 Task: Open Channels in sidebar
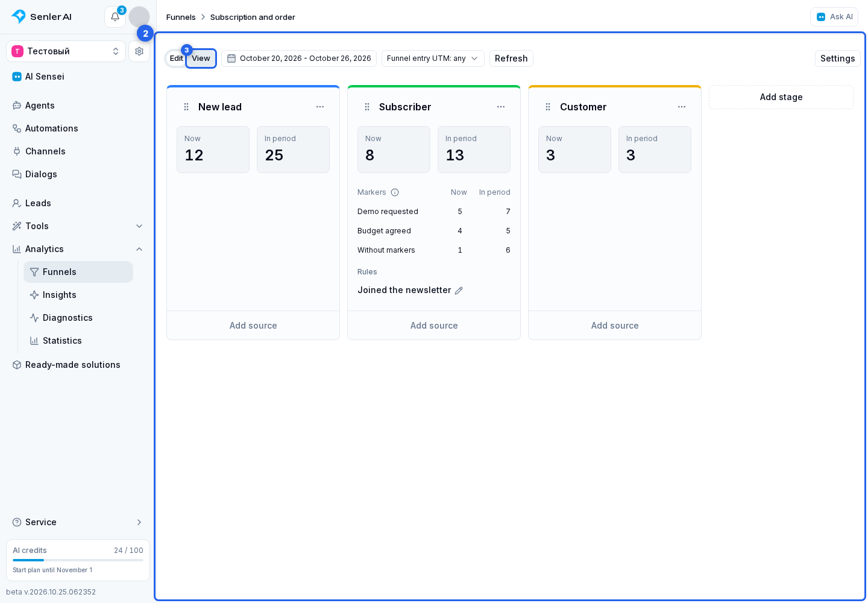[x=78, y=151]
